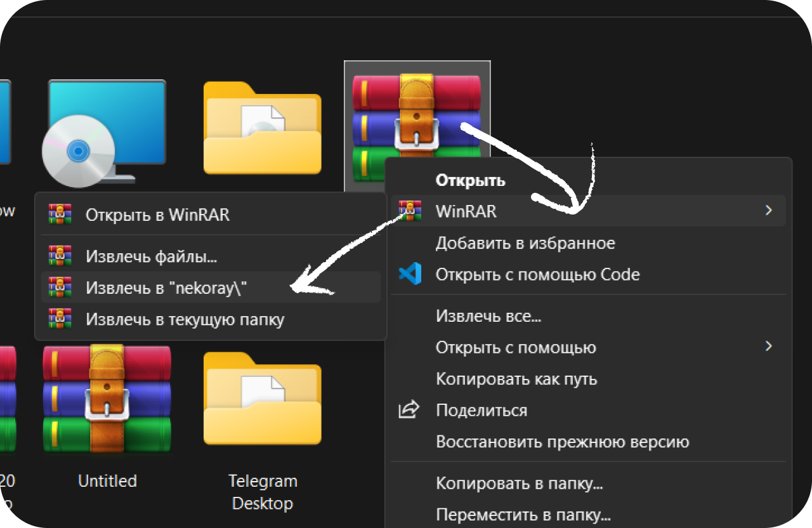Click Добавить в избранное
This screenshot has height=528, width=812.
[525, 243]
